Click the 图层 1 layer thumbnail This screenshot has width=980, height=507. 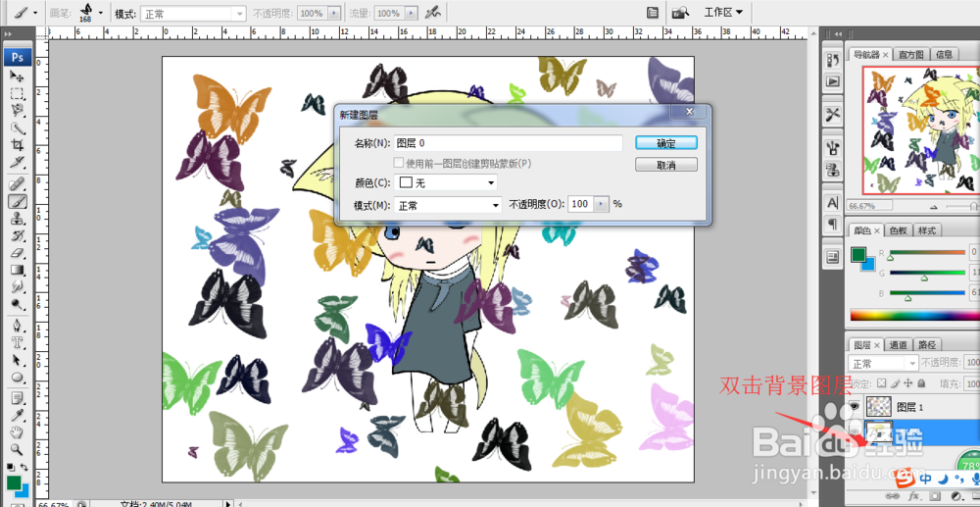(x=879, y=407)
